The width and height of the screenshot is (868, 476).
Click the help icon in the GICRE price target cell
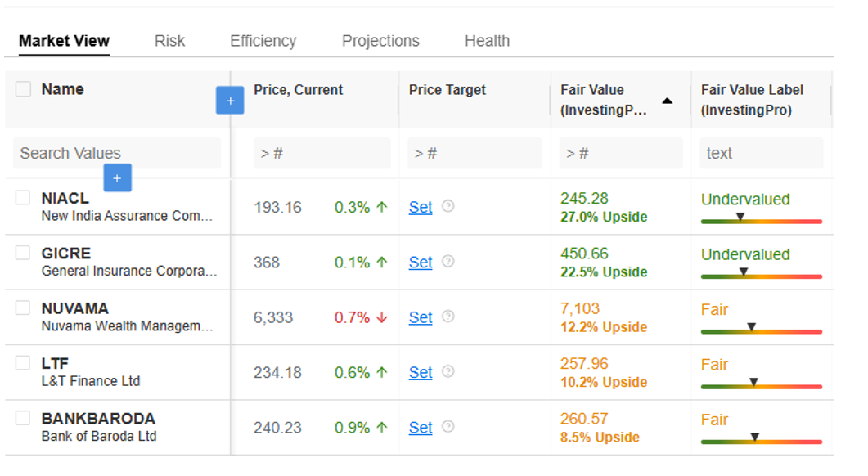[447, 262]
